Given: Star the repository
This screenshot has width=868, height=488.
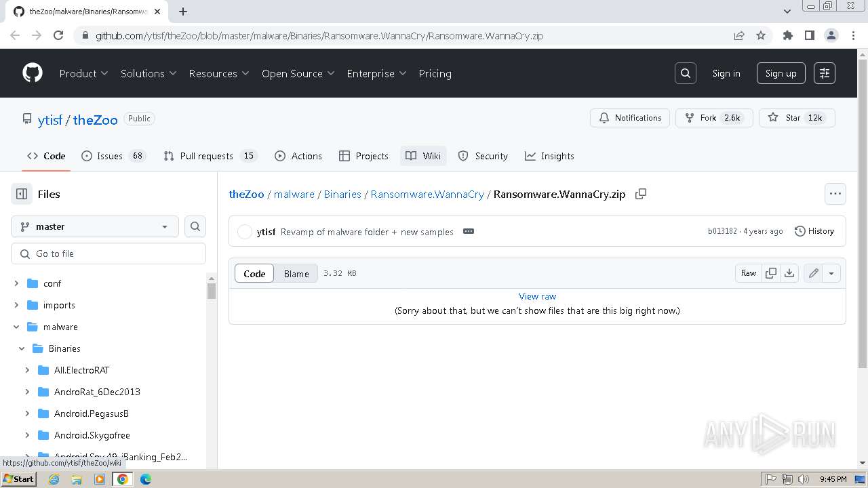Looking at the screenshot, I should (797, 118).
